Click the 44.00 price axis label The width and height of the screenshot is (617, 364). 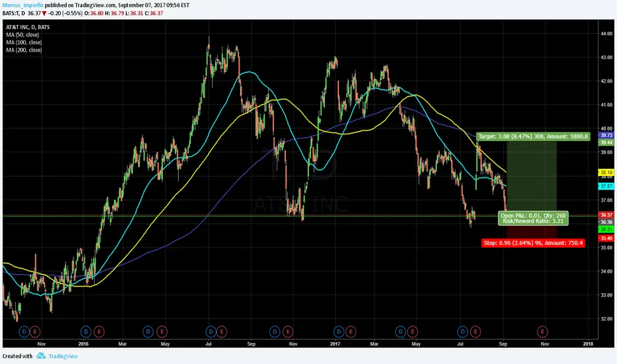606,34
